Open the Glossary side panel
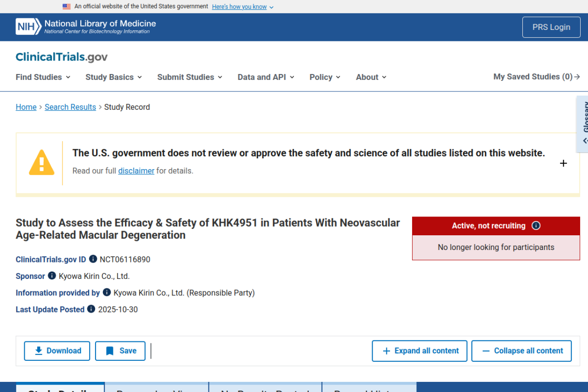This screenshot has width=588, height=392. point(582,124)
